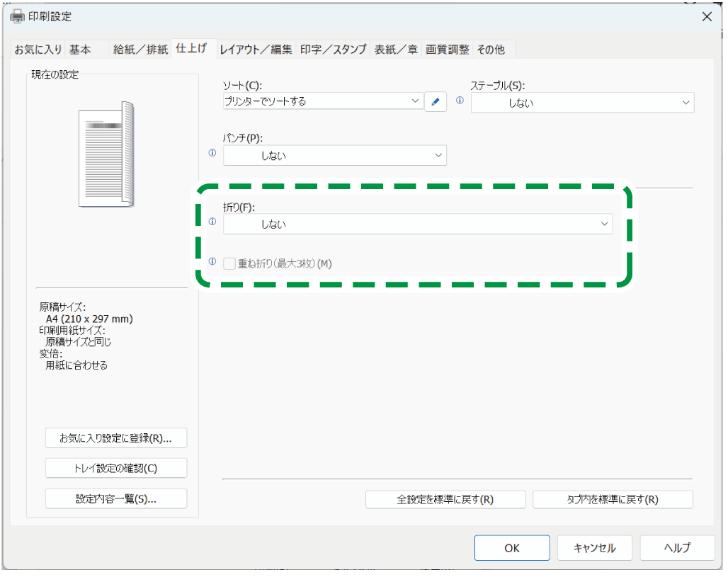Image resolution: width=728 pixels, height=577 pixels.
Task: Click the info icon next to the ソート setting
Action: pos(459,101)
